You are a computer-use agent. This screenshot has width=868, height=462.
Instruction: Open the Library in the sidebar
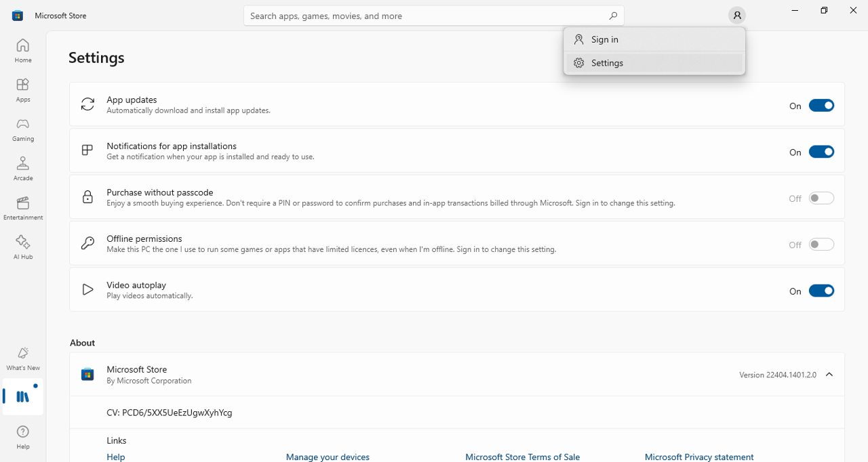click(22, 397)
